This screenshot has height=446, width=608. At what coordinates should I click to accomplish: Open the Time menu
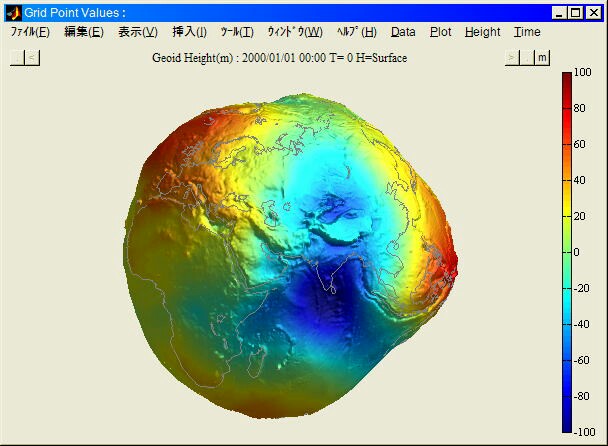point(527,32)
